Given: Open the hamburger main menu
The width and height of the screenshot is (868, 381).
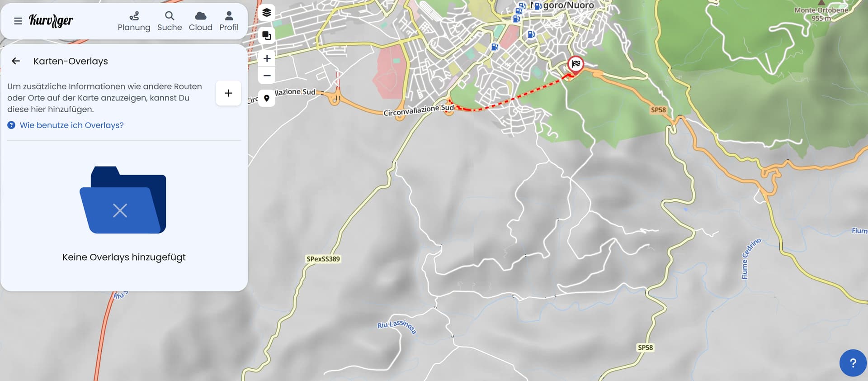Looking at the screenshot, I should (18, 21).
